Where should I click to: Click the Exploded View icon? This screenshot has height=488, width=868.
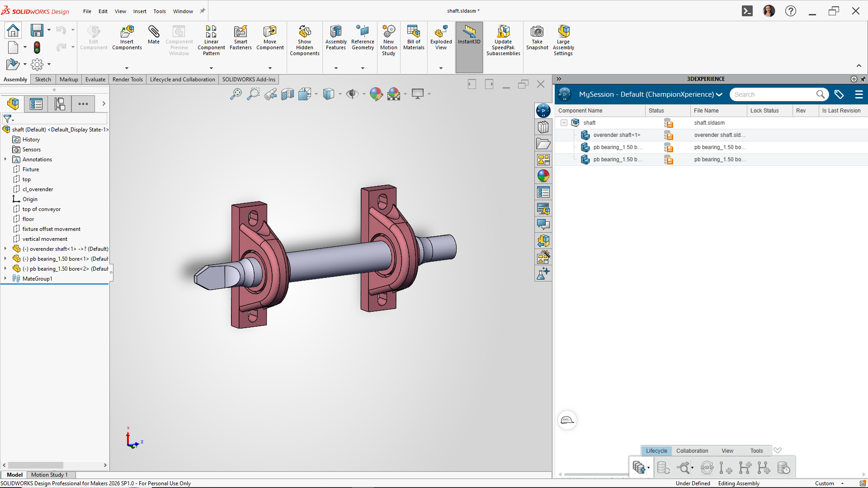441,32
